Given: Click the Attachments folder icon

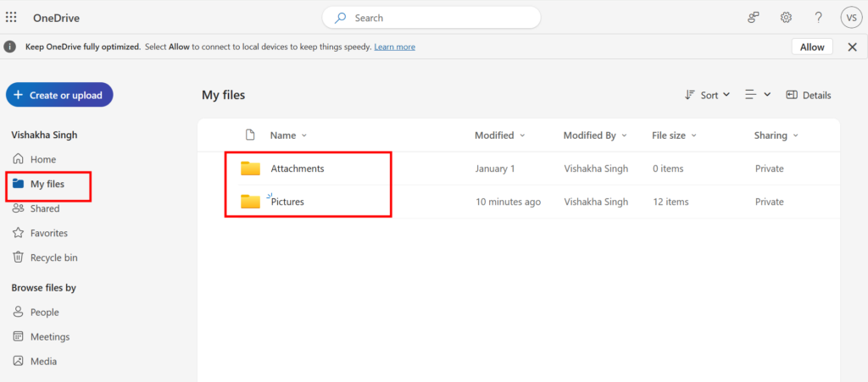Looking at the screenshot, I should click(250, 169).
